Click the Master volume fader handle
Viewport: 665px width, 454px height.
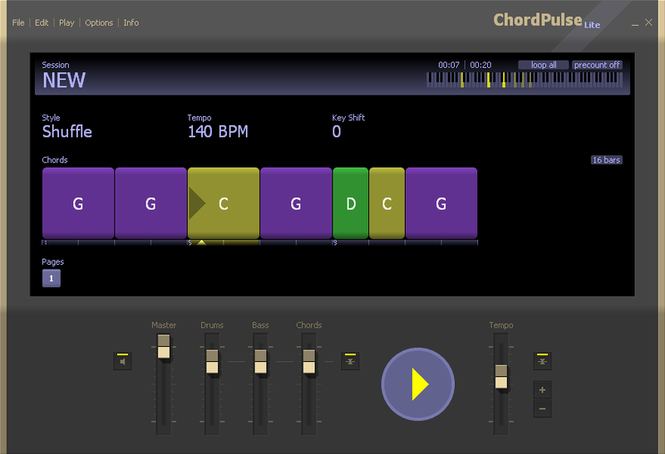point(164,347)
